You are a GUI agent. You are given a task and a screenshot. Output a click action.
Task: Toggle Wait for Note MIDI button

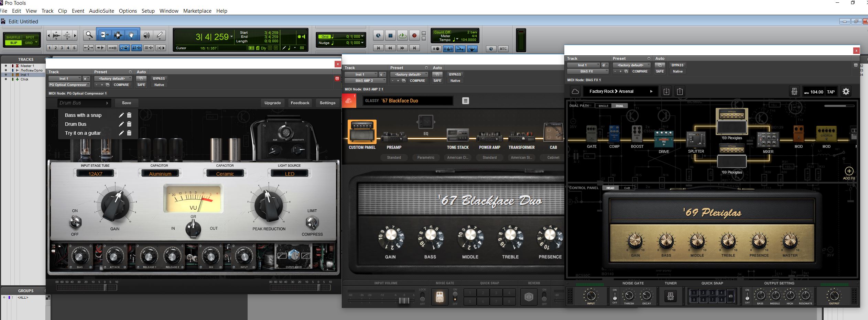click(436, 49)
